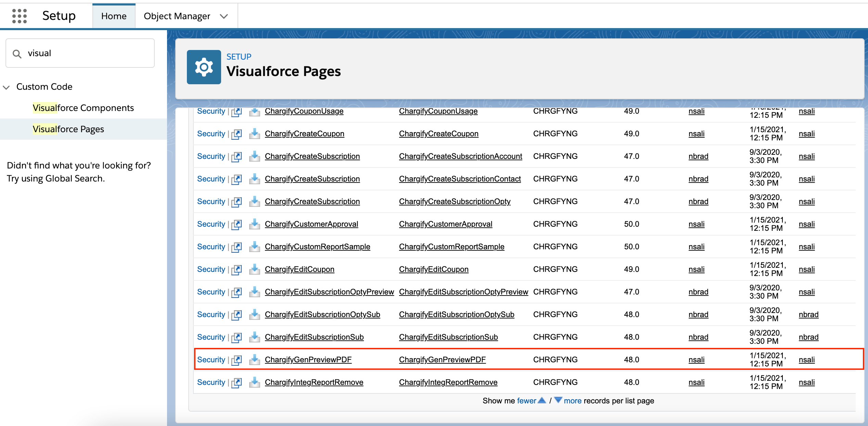868x426 pixels.
Task: Click download icon for ChargifyGenPreviewPDF row
Action: pyautogui.click(x=254, y=360)
